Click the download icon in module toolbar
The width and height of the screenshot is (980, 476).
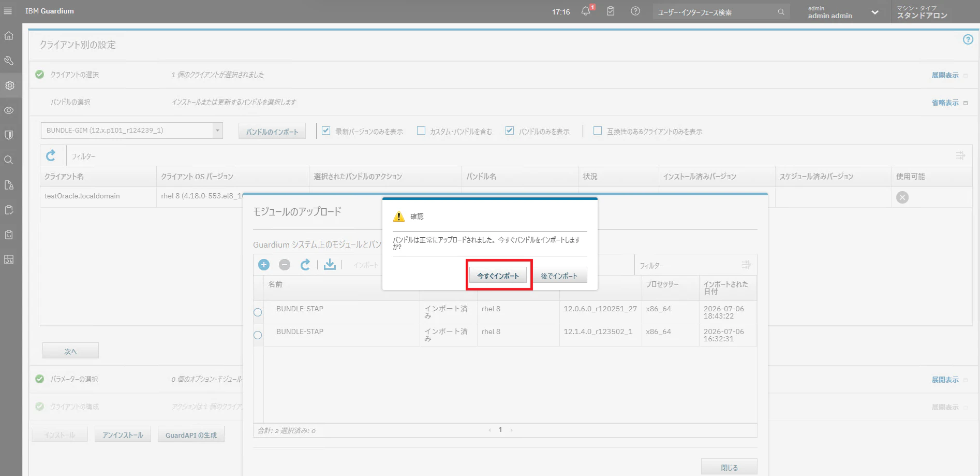[x=330, y=265]
